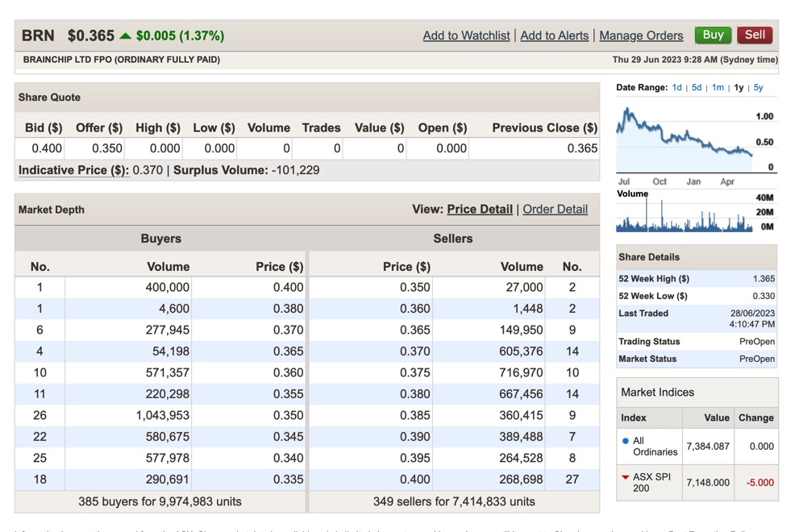
Task: Click seller volume 605,376
Action: tap(521, 351)
